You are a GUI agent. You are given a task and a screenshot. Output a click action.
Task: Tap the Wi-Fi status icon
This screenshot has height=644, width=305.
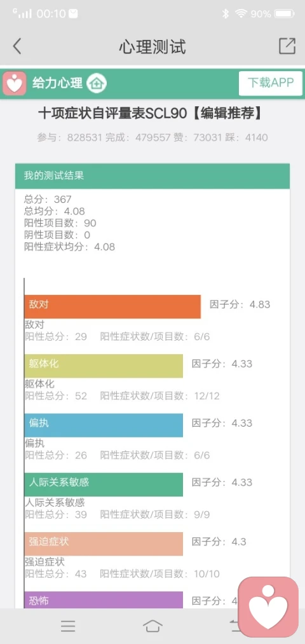(241, 14)
